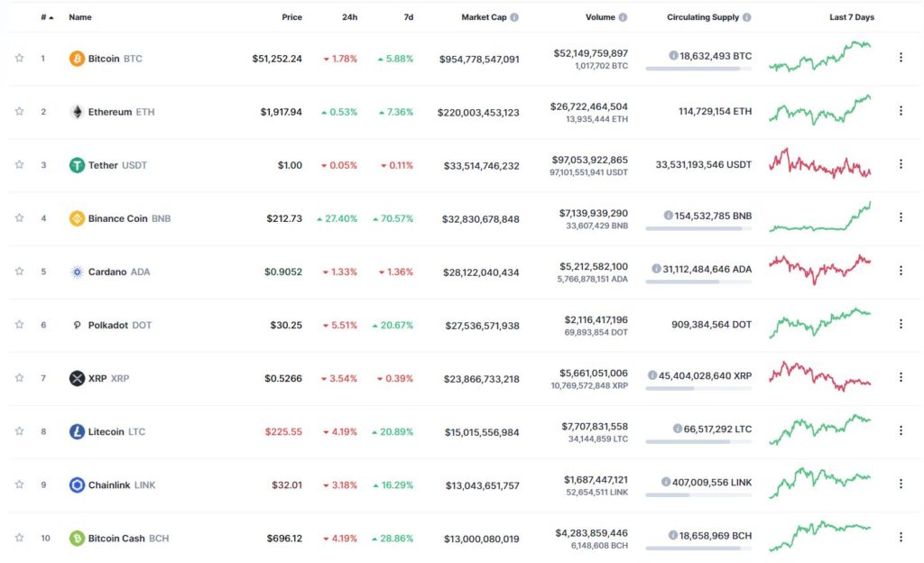Click the Tether green logo
This screenshot has width=924, height=563.
[x=78, y=165]
